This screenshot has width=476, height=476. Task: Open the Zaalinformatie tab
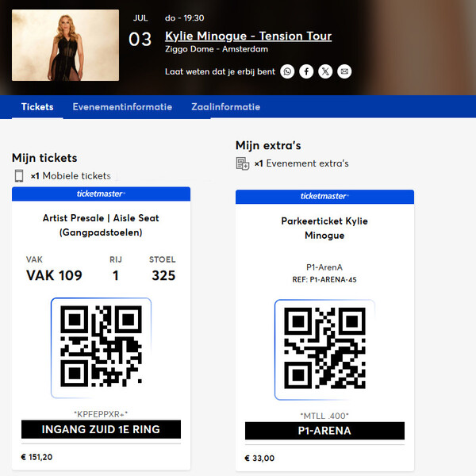(225, 107)
